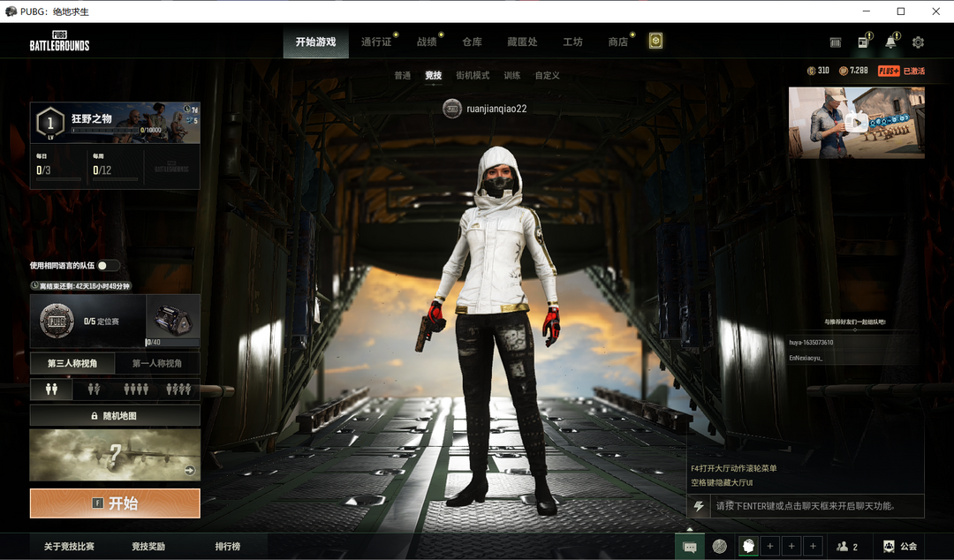Click the arrow on the map preview
954x560 pixels.
[189, 471]
